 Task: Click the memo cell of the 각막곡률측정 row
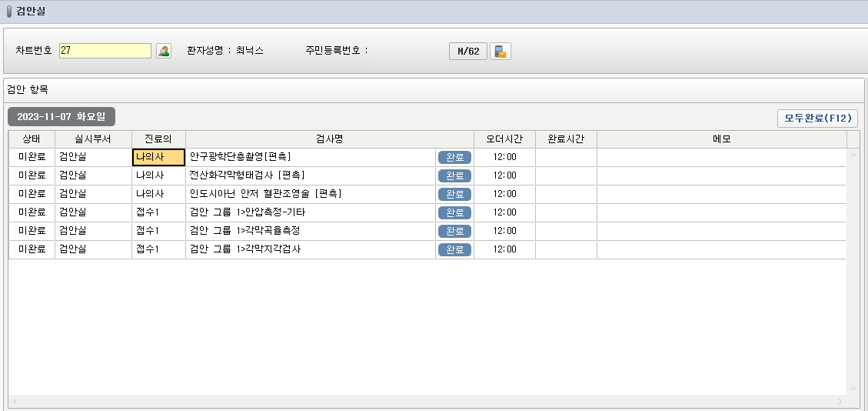(x=721, y=231)
